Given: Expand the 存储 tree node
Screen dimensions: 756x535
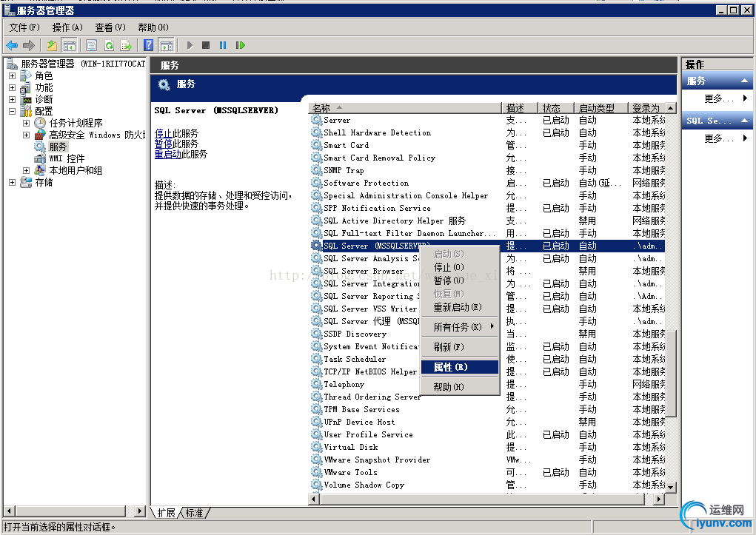Looking at the screenshot, I should click(12, 182).
